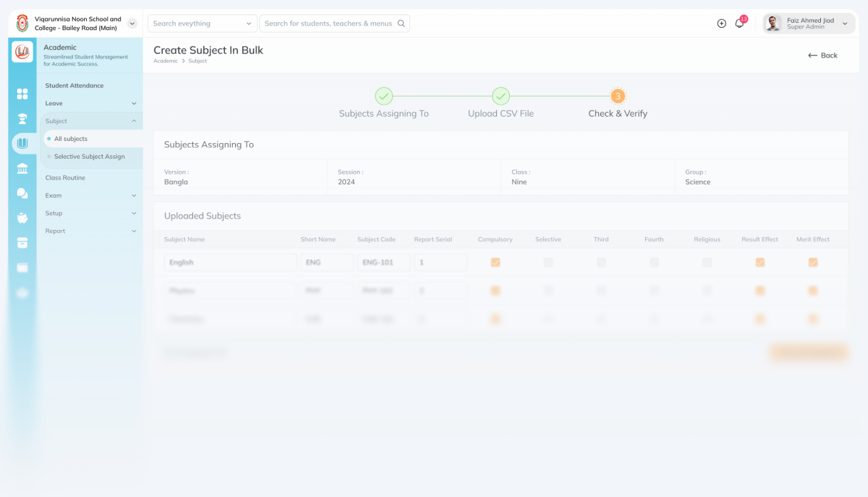The image size is (868, 497).
Task: Open notifications bell icon
Action: pyautogui.click(x=739, y=23)
